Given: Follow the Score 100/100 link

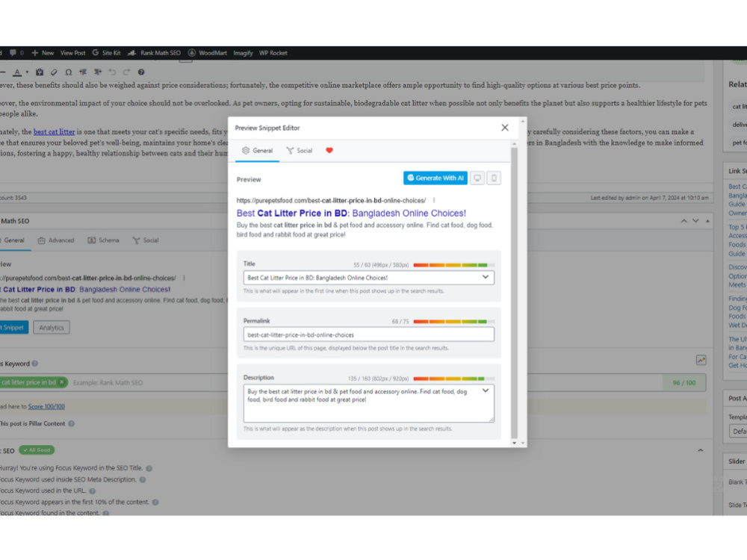Looking at the screenshot, I should tap(46, 407).
